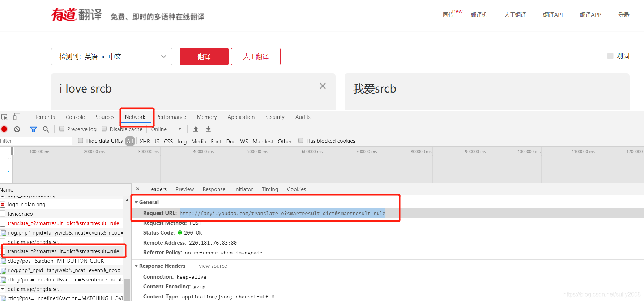Filter by All request types
The height and width of the screenshot is (301, 644).
coord(130,141)
